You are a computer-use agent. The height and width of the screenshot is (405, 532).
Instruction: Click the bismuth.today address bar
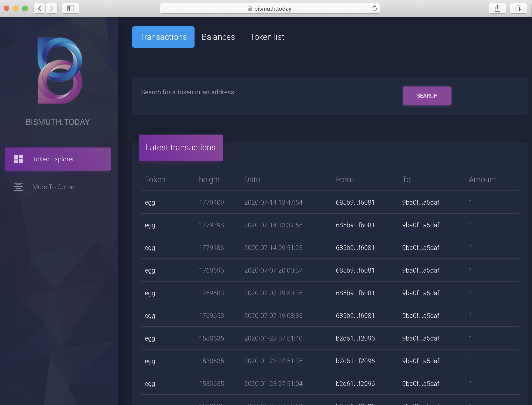(x=270, y=9)
